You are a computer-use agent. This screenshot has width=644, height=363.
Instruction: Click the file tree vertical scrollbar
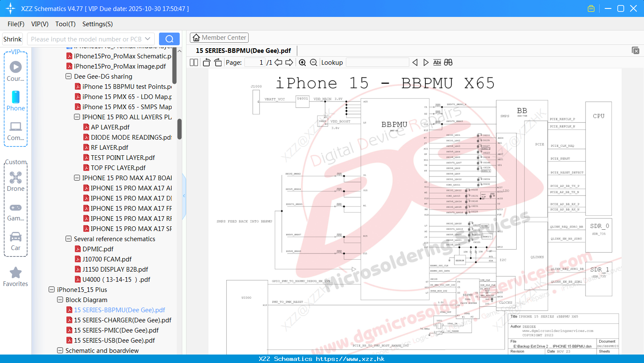179,129
